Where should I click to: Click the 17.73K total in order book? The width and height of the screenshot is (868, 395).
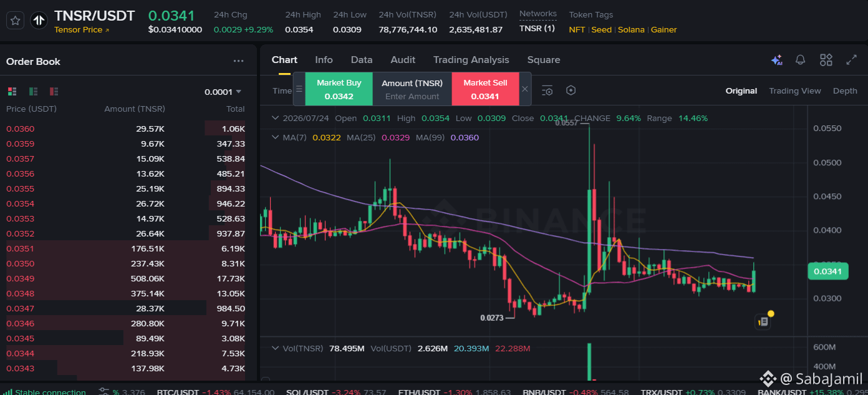[x=231, y=278]
